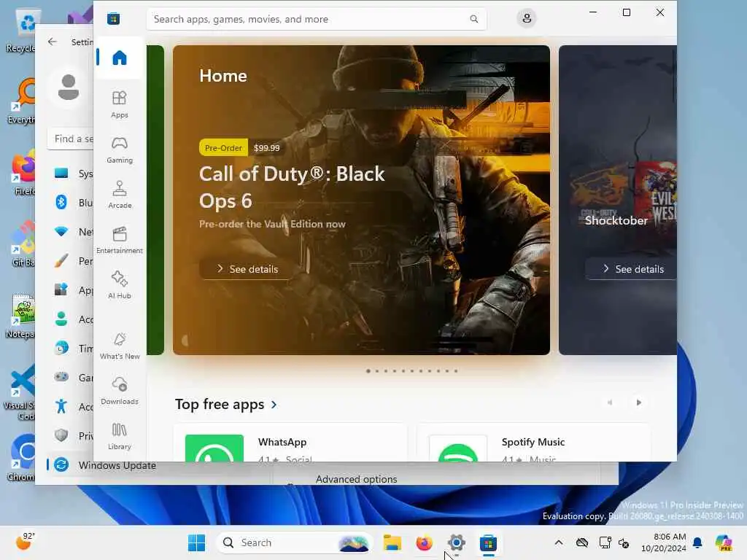Open the weather widget showing 92°
Image resolution: width=747 pixels, height=560 pixels.
26,542
